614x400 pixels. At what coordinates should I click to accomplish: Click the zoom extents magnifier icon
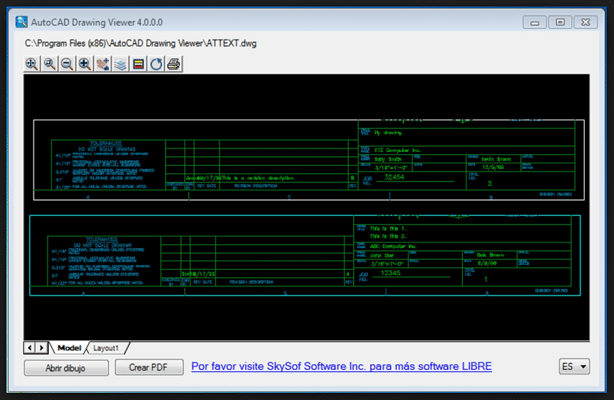click(32, 64)
